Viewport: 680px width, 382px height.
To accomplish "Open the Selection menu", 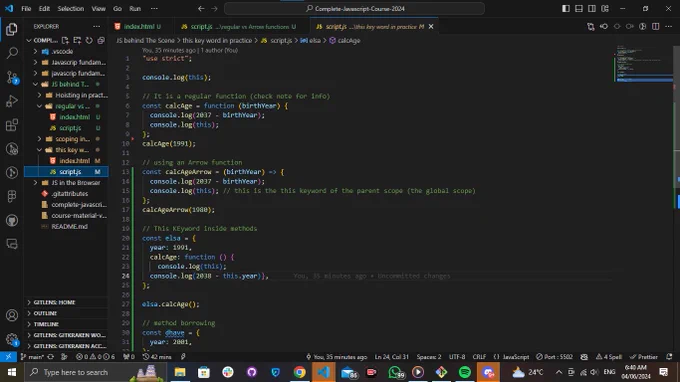I will 71,9.
